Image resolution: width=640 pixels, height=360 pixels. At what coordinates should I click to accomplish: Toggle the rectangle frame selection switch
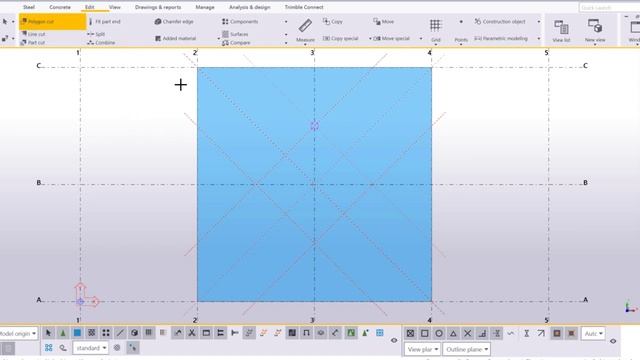[206, 333]
